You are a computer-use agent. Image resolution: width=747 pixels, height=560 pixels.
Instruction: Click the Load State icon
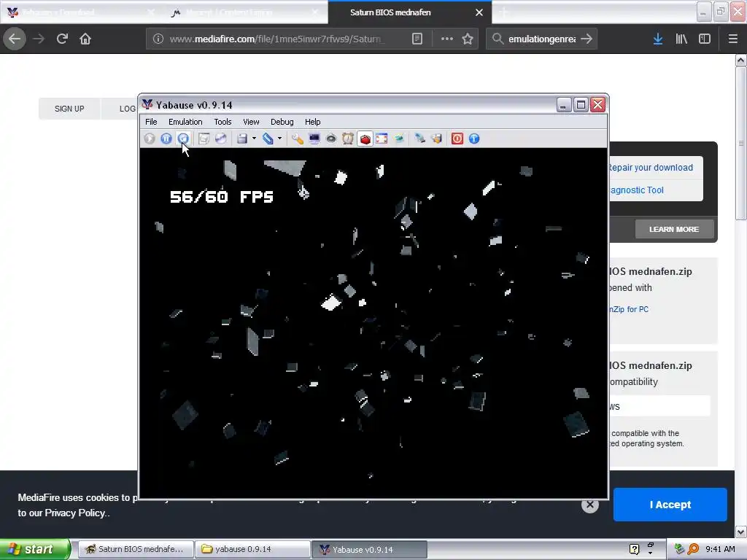268,139
